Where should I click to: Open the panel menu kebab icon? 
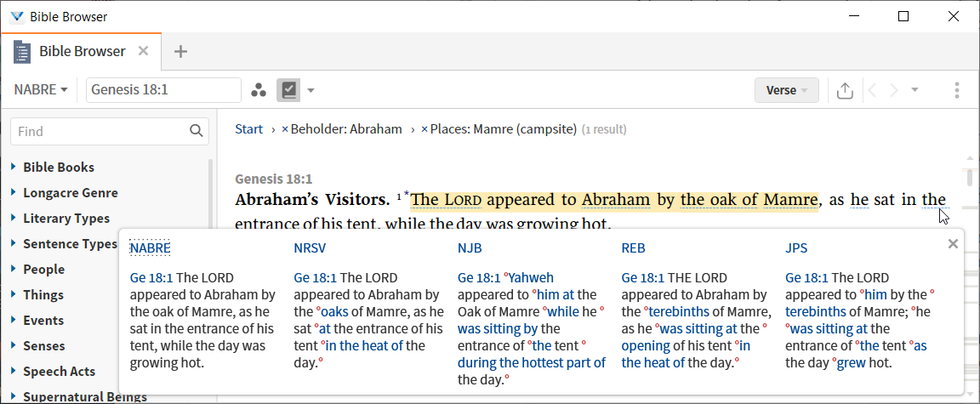(956, 90)
